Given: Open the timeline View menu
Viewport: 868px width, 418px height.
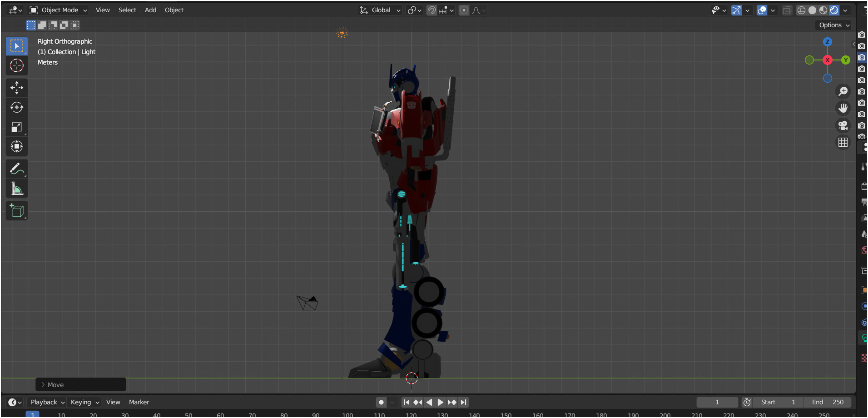Looking at the screenshot, I should click(x=113, y=403).
